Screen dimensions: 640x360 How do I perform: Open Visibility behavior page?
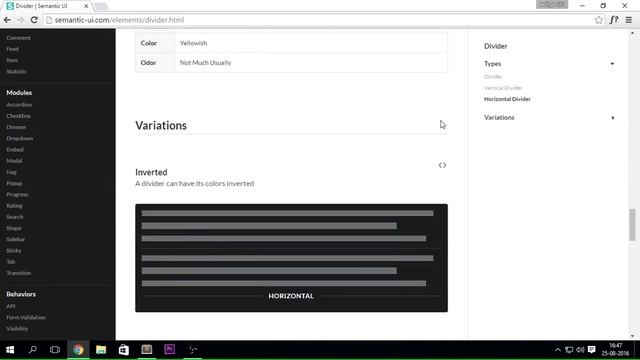click(17, 329)
